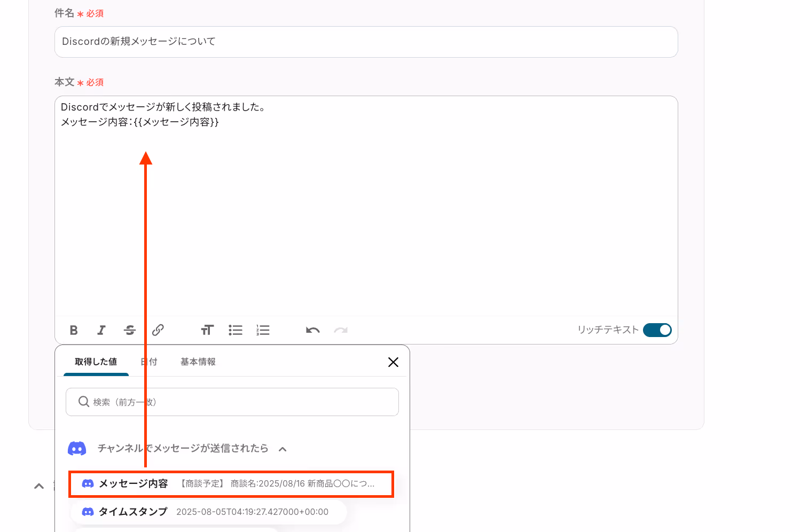Screen dimensions: 800x532
Task: Close the 取得した値 picker panel
Action: [x=394, y=362]
